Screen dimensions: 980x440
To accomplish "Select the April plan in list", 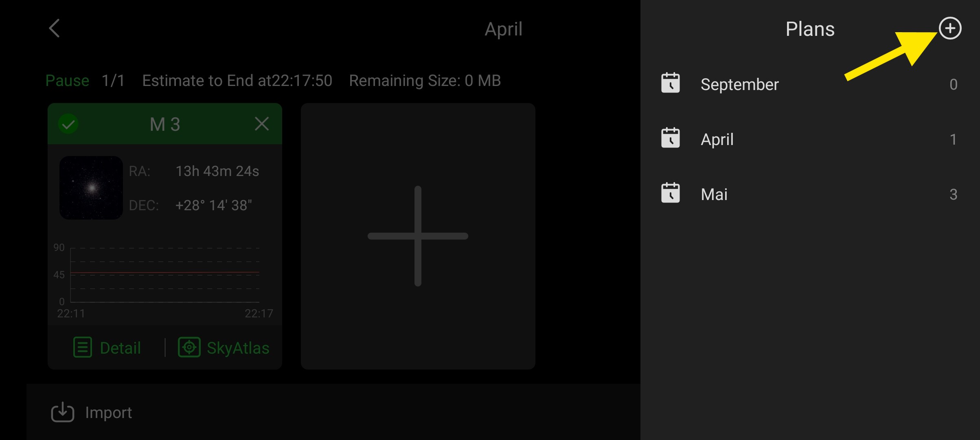I will coord(717,139).
